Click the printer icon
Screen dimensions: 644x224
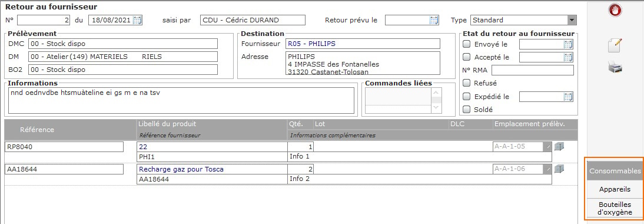615,67
